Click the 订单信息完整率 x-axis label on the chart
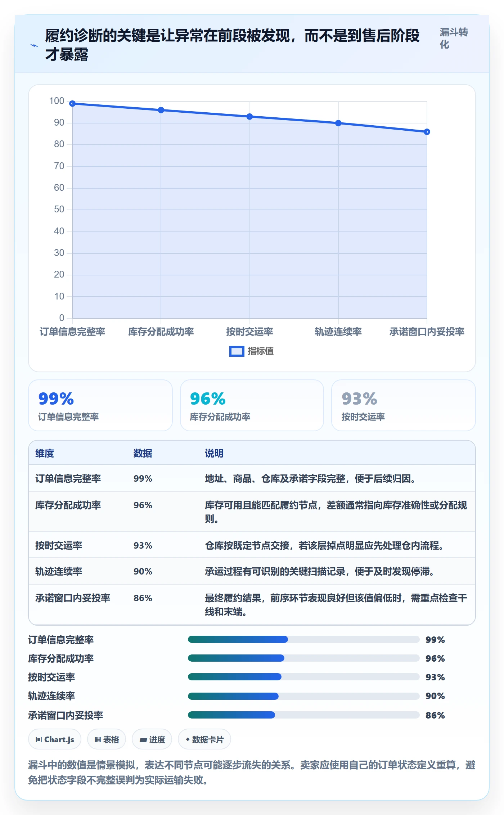 pyautogui.click(x=72, y=332)
